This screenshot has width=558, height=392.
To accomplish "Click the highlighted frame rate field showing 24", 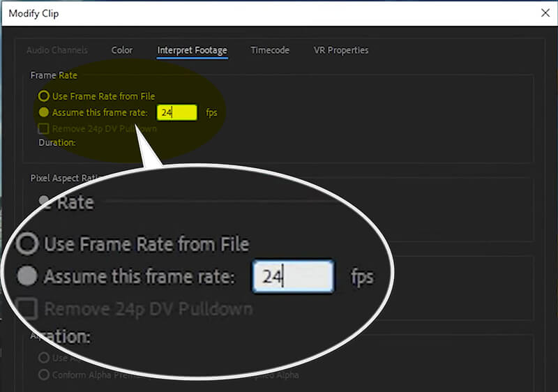I will [x=177, y=112].
